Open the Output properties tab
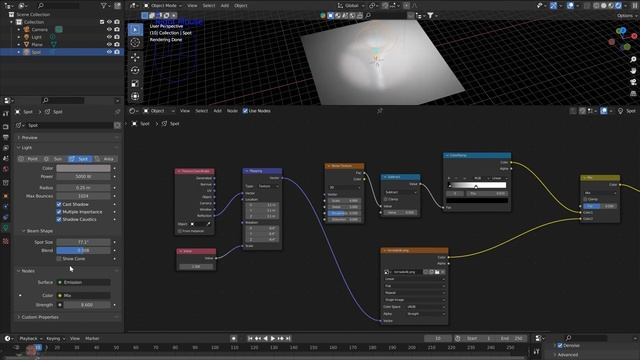Image resolution: width=640 pixels, height=360 pixels. coord(5,137)
